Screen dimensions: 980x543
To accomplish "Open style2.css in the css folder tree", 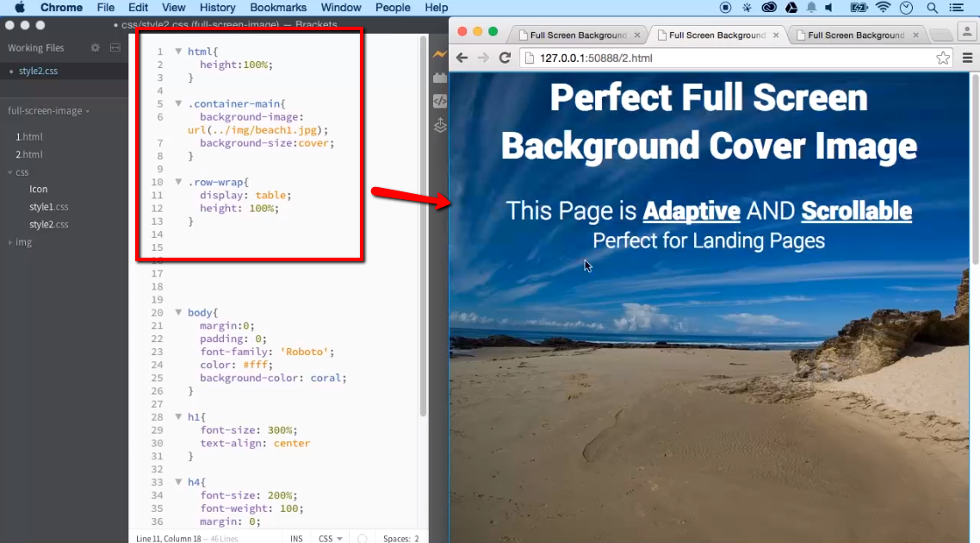I will [49, 224].
